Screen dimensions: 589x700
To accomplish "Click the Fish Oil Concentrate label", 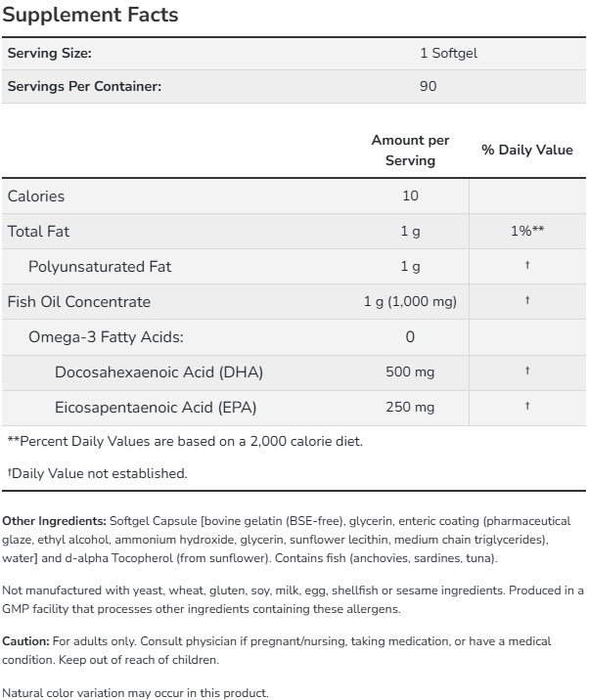I will [79, 302].
